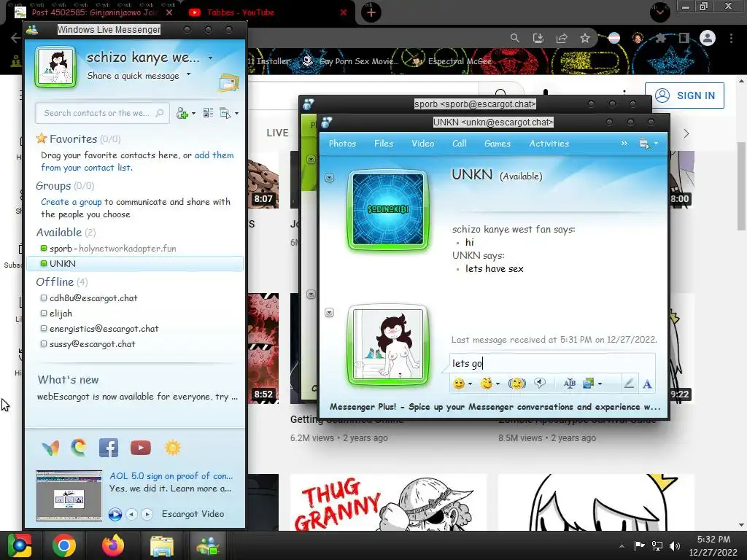Show hidden system tray icons
The height and width of the screenshot is (560, 747).
pyautogui.click(x=622, y=546)
